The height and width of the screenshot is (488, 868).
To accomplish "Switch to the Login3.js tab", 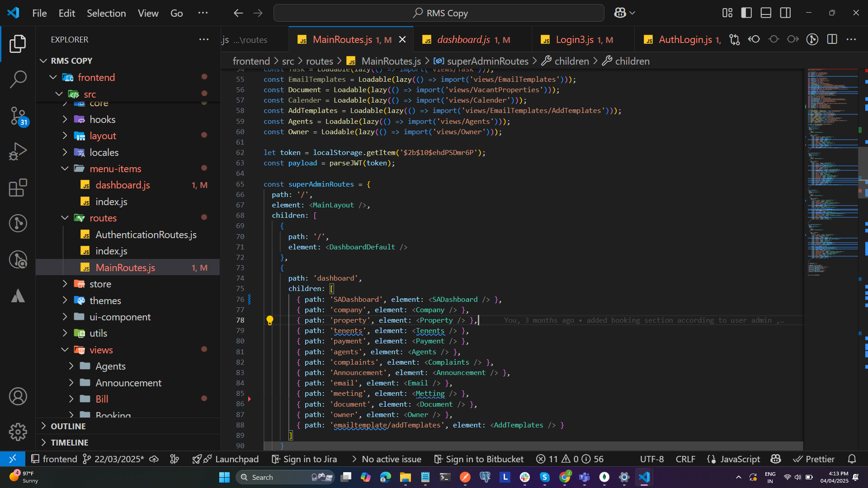I will click(575, 40).
